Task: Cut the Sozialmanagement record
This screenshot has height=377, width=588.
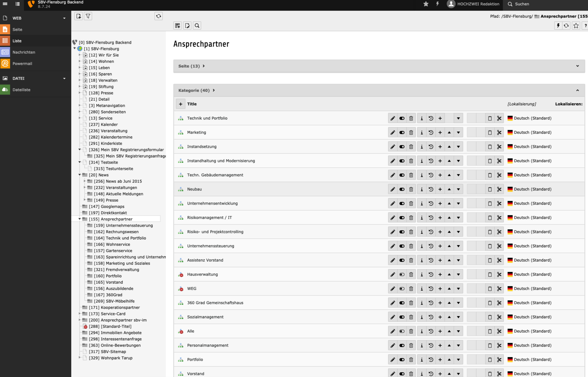Action: (499, 317)
